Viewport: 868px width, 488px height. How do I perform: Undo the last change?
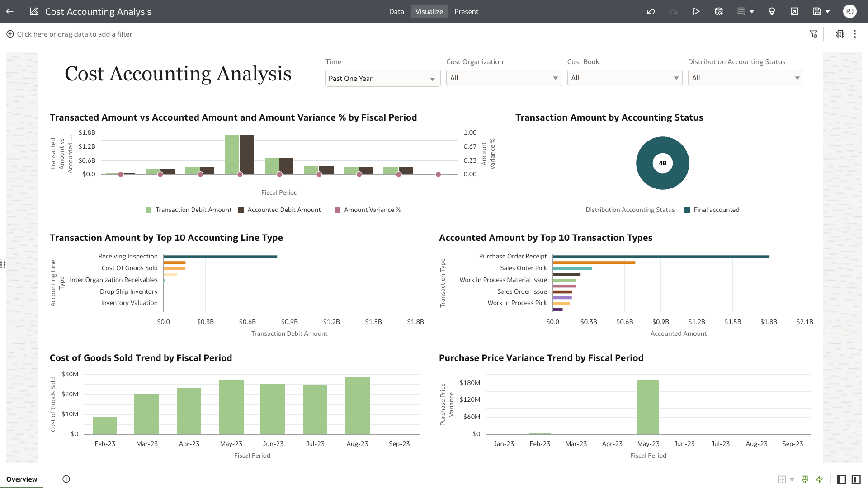(651, 11)
